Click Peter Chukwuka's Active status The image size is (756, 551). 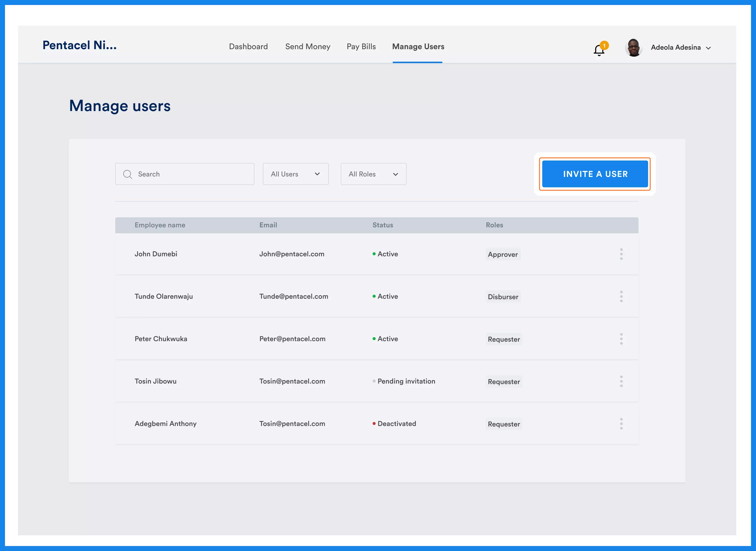[385, 339]
